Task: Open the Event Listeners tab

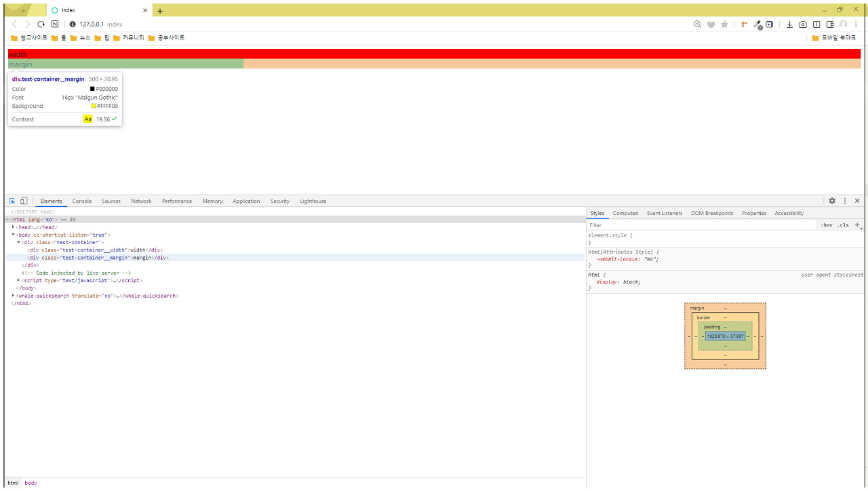Action: click(x=665, y=213)
